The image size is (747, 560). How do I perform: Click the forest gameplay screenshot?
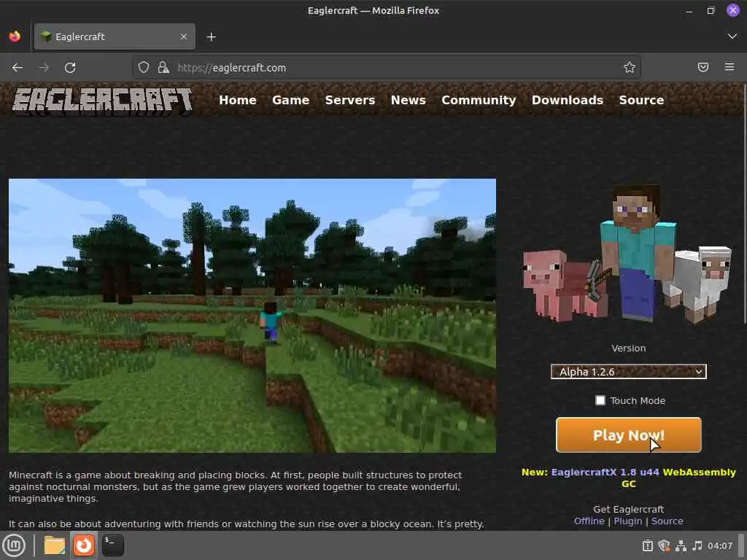252,316
